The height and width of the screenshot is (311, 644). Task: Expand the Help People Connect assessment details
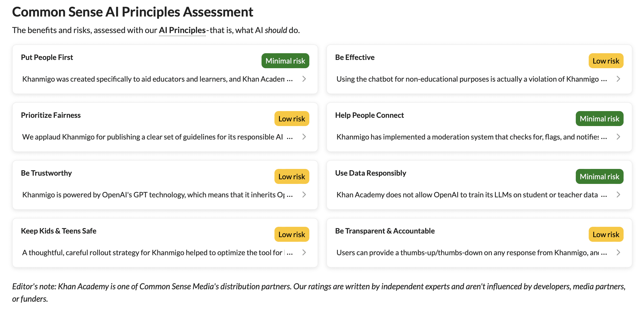pos(618,137)
